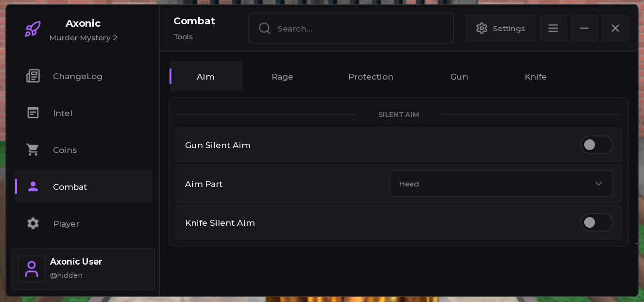
Task: Switch to the Rage tab
Action: pos(282,77)
